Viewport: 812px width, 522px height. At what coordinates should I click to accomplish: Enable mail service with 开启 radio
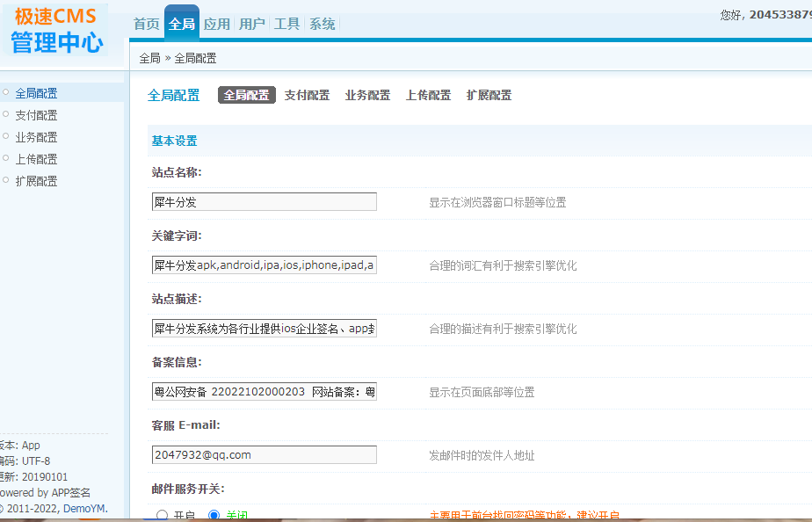(162, 516)
